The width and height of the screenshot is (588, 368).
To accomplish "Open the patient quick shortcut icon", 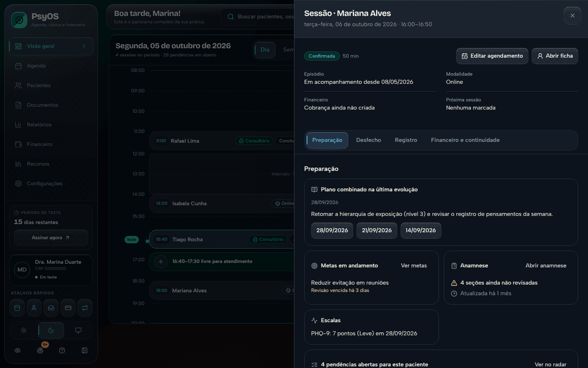I will pyautogui.click(x=34, y=308).
